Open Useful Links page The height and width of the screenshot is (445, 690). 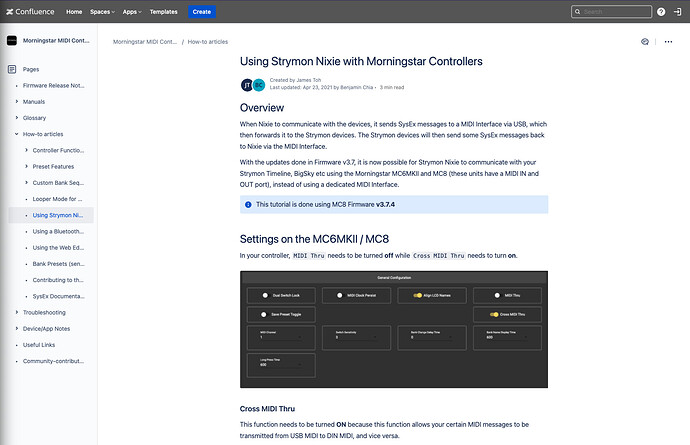tap(39, 345)
